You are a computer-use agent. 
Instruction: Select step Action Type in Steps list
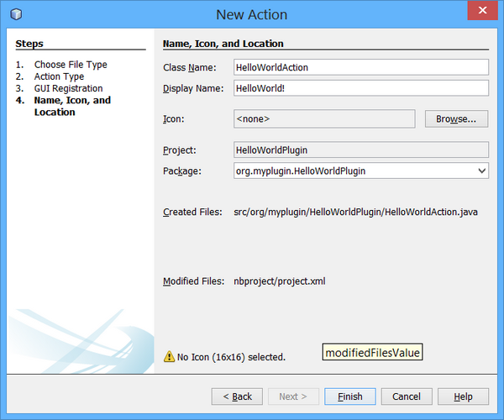coord(59,76)
